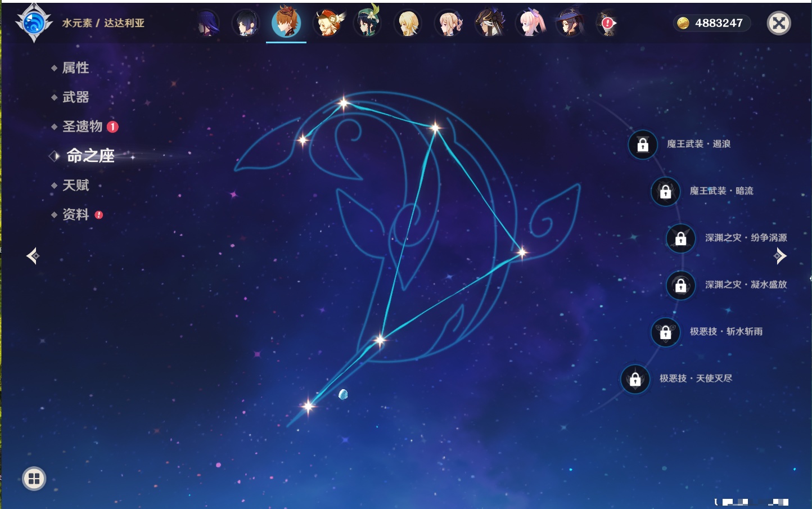Open locked constellation 深渊之灾·纷争涡源

coord(680,238)
